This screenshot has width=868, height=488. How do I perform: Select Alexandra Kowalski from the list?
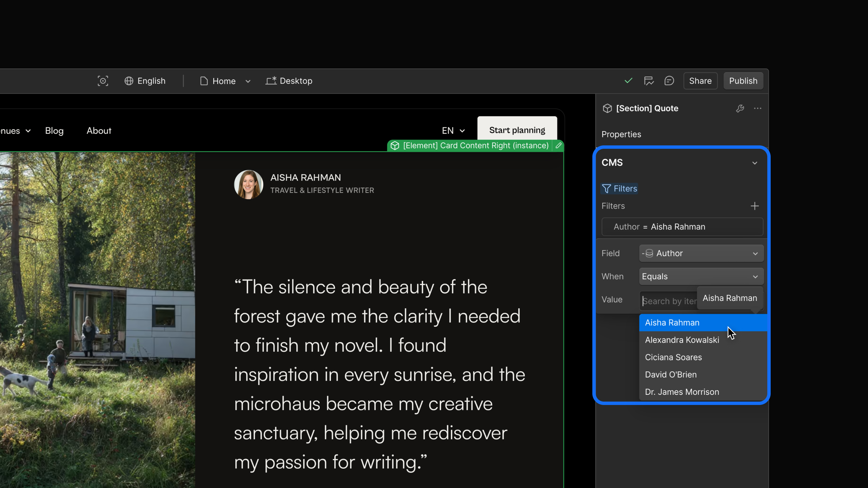point(682,340)
